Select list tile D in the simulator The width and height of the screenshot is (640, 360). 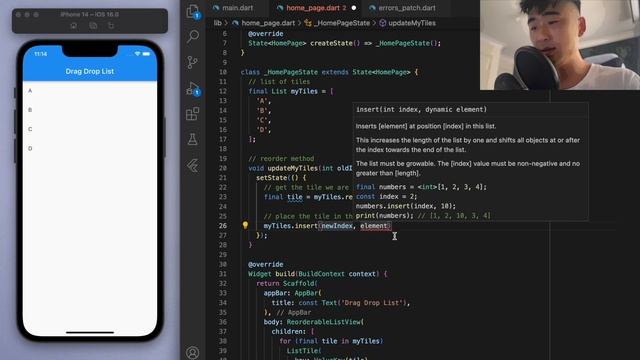(90, 148)
